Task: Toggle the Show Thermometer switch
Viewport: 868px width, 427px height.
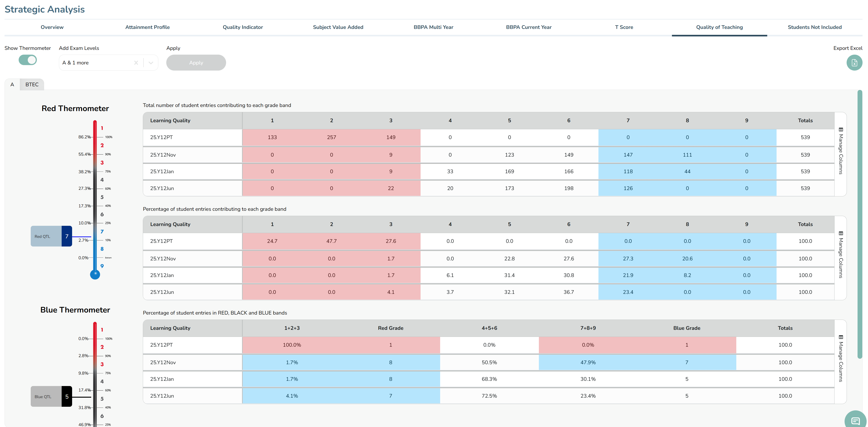Action: pyautogui.click(x=28, y=60)
